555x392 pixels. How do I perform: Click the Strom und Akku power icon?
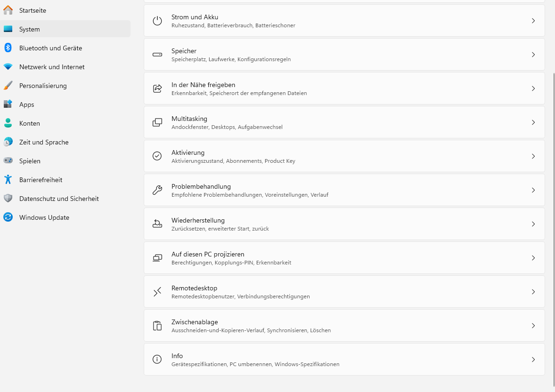tap(157, 21)
